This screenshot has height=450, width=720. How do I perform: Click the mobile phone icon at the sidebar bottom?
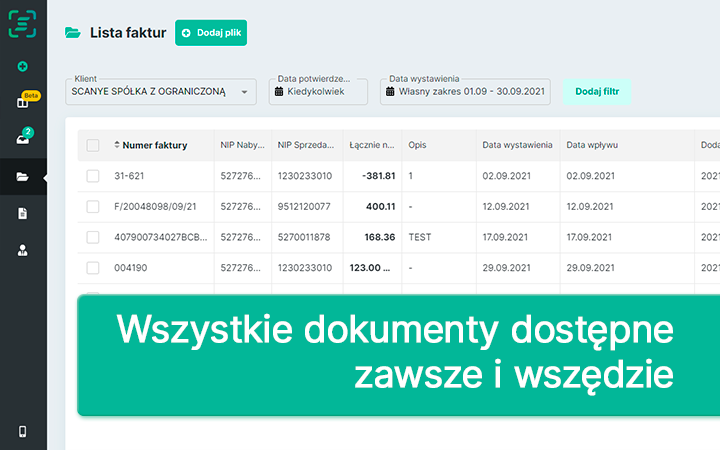22,432
